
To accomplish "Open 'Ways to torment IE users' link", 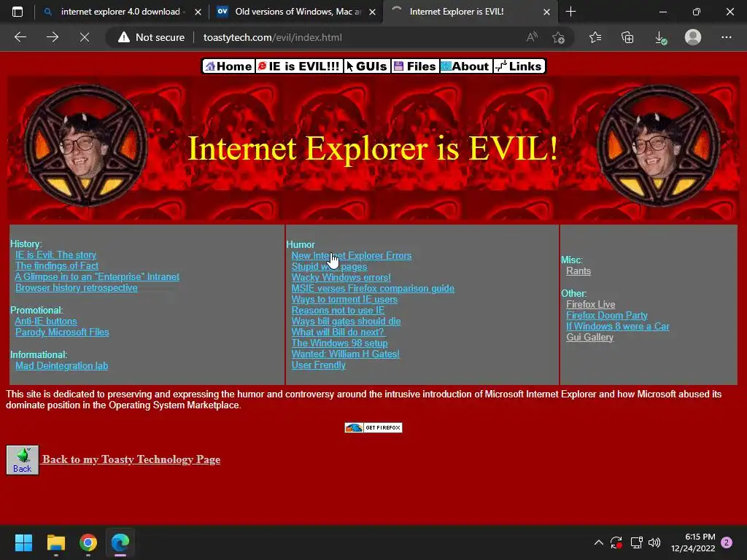I will click(x=344, y=299).
